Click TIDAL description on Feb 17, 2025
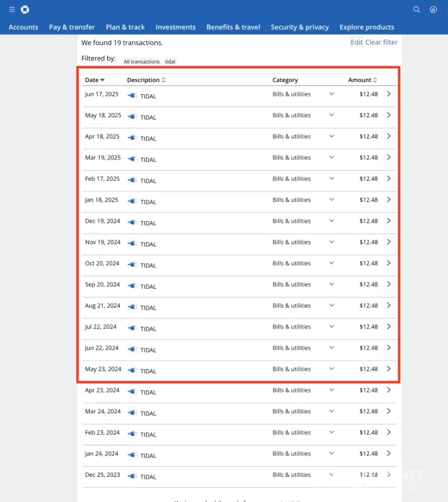Viewport: 448px width, 502px height. pyautogui.click(x=148, y=181)
